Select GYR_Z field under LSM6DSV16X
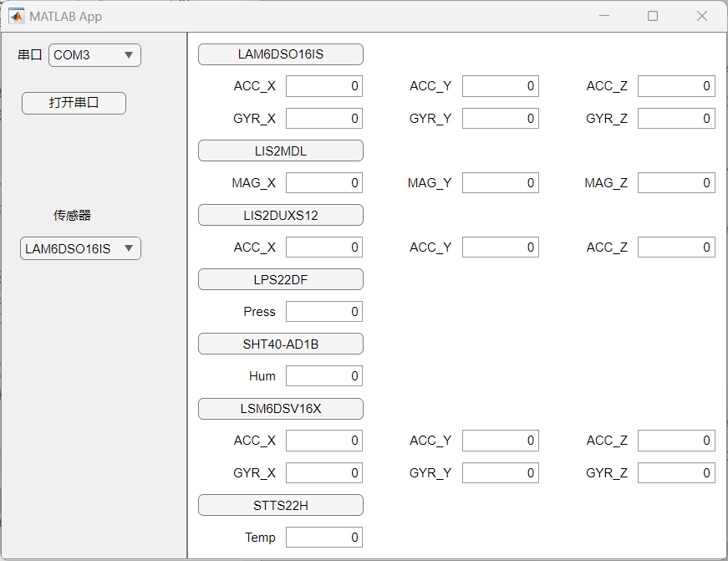This screenshot has width=728, height=561. click(676, 472)
